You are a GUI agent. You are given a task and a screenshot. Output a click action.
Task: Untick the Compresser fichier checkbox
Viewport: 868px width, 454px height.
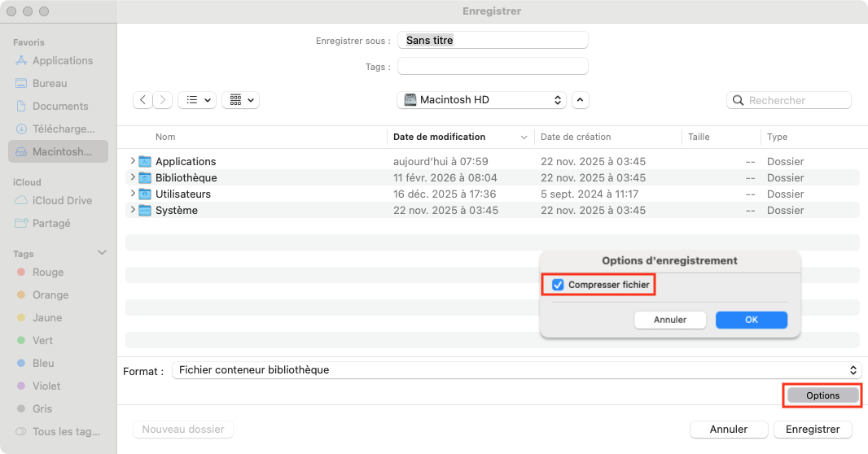pyautogui.click(x=558, y=285)
